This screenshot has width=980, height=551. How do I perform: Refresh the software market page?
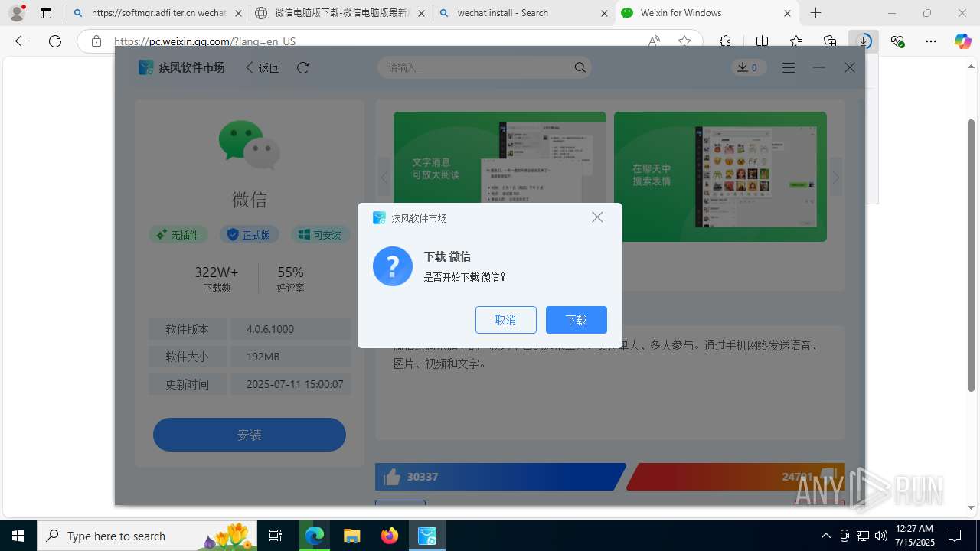303,67
